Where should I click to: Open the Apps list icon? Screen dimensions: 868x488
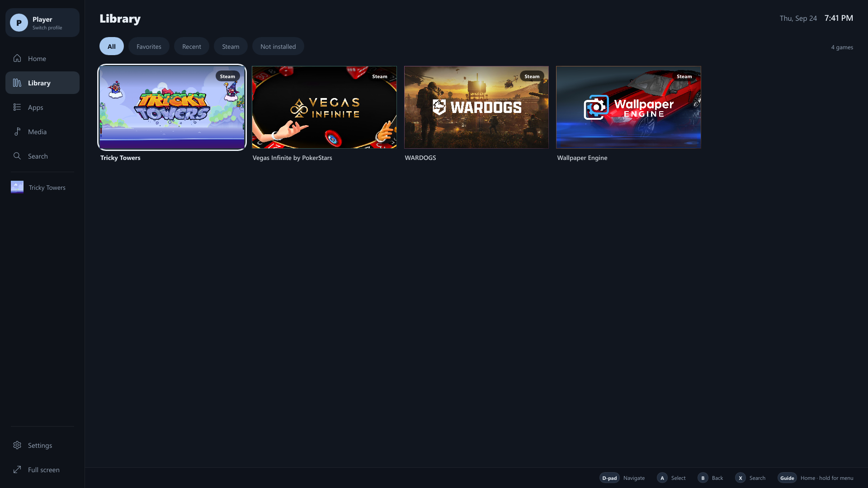click(x=17, y=107)
